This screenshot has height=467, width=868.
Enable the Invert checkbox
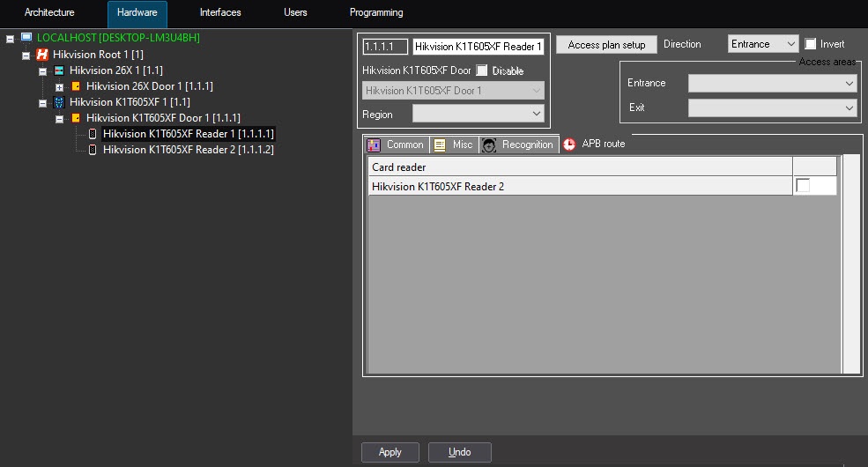[x=811, y=44]
